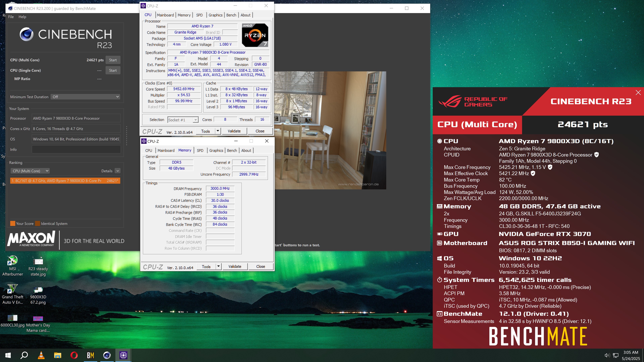Click the lower CPU-Z window title icon
The width and height of the screenshot is (644, 362).
tap(144, 141)
